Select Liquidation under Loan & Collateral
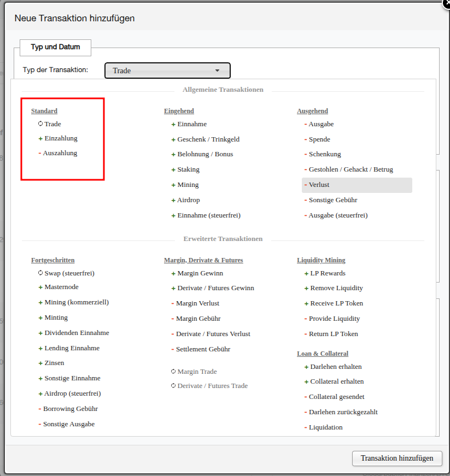Screen dimensions: 450x476 pos(325,427)
